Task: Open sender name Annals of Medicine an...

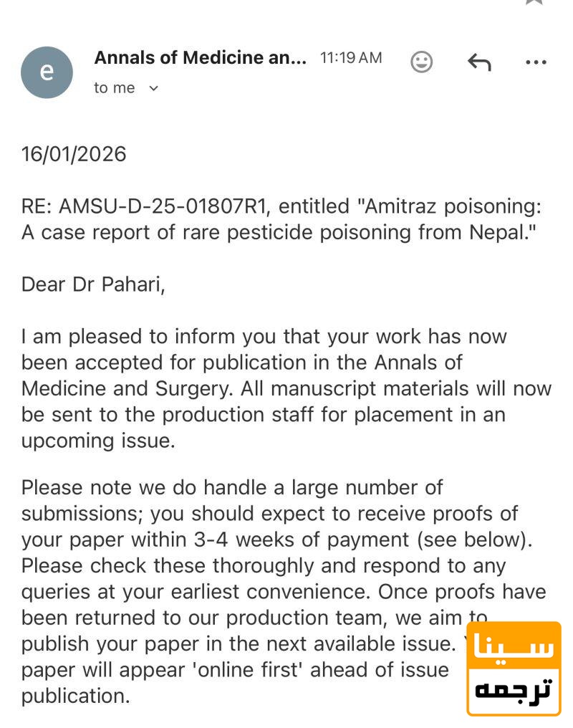Action: 200,57
